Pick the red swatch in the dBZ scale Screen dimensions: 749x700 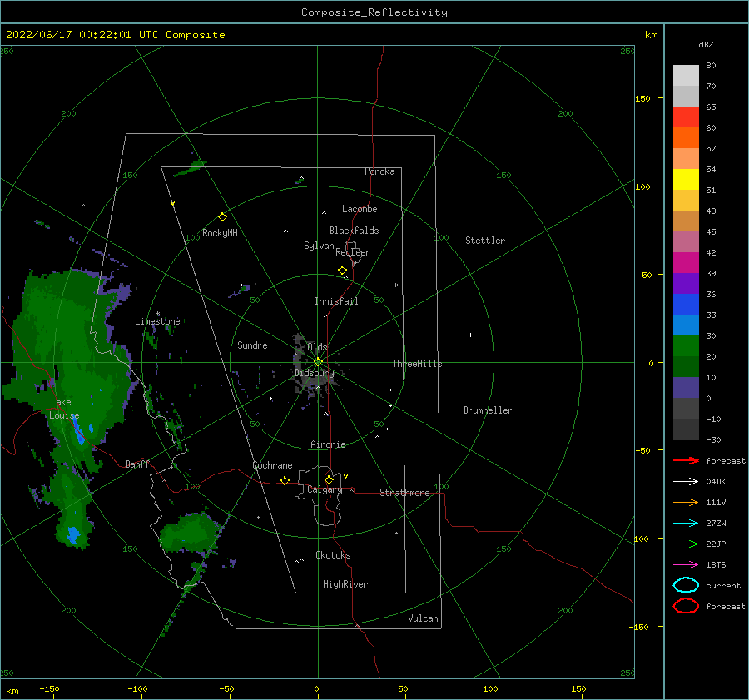pos(686,117)
